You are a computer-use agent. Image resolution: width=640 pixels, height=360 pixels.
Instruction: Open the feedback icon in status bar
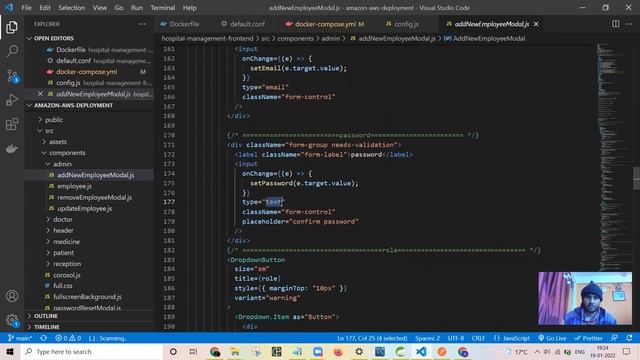coord(614,338)
